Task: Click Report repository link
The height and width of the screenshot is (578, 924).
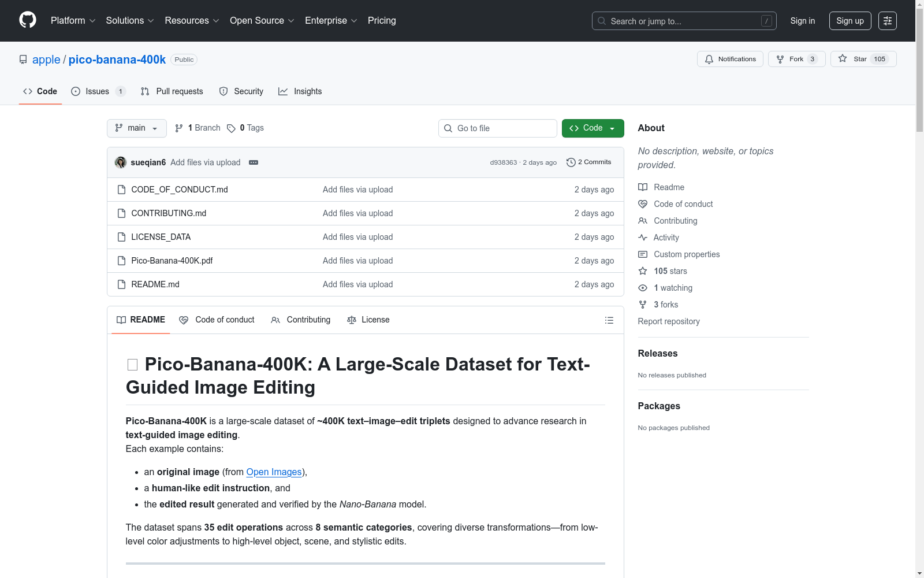Action: click(x=669, y=321)
